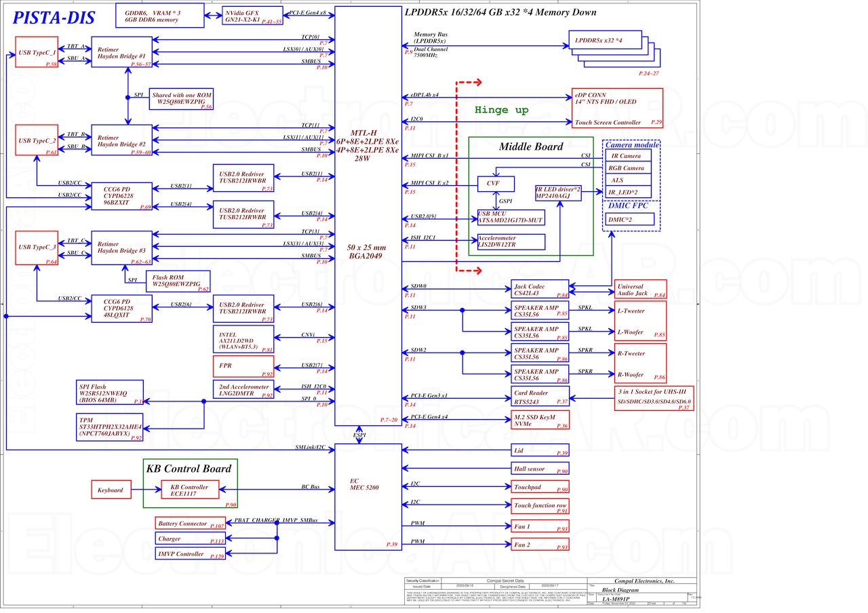
Task: Select the TPM ST33HTPH2X32AHE4 block
Action: (x=111, y=427)
